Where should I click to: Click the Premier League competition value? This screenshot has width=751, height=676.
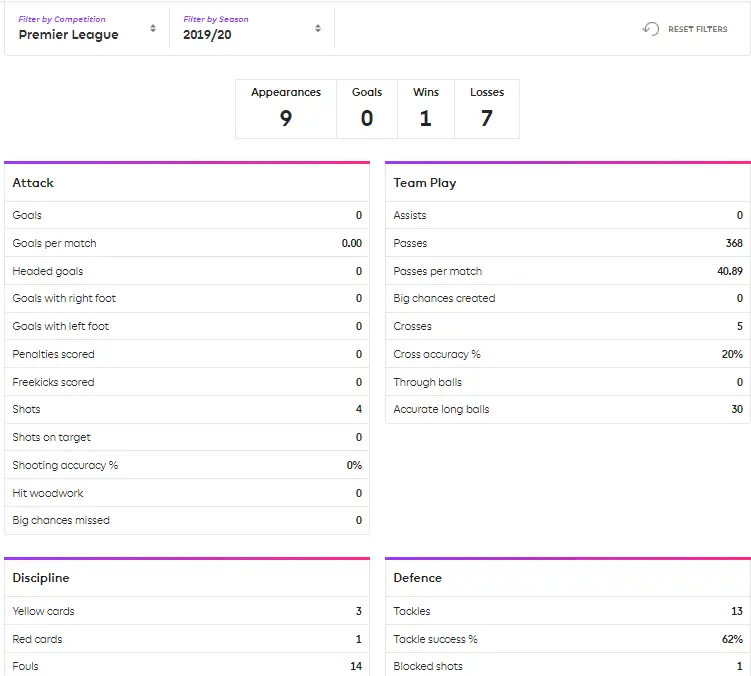coord(68,35)
